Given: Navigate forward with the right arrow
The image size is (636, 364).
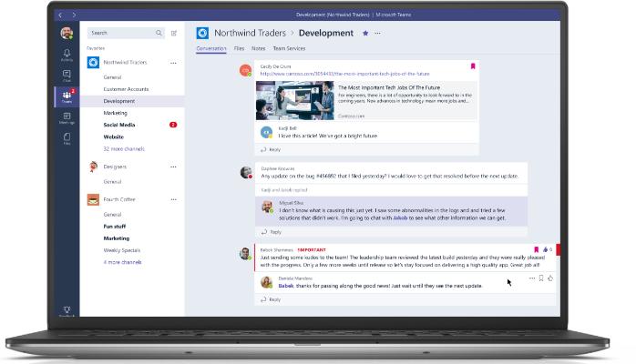Looking at the screenshot, I should [74, 15].
